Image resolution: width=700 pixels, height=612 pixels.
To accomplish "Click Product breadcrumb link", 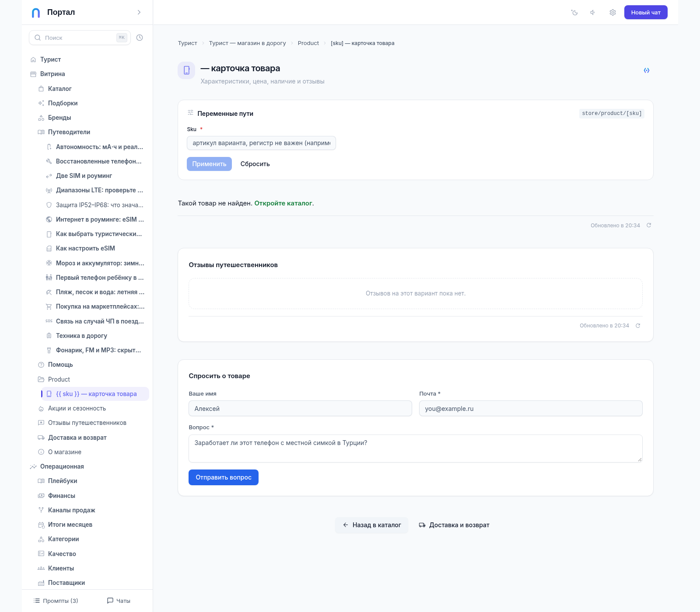I will pos(308,43).
